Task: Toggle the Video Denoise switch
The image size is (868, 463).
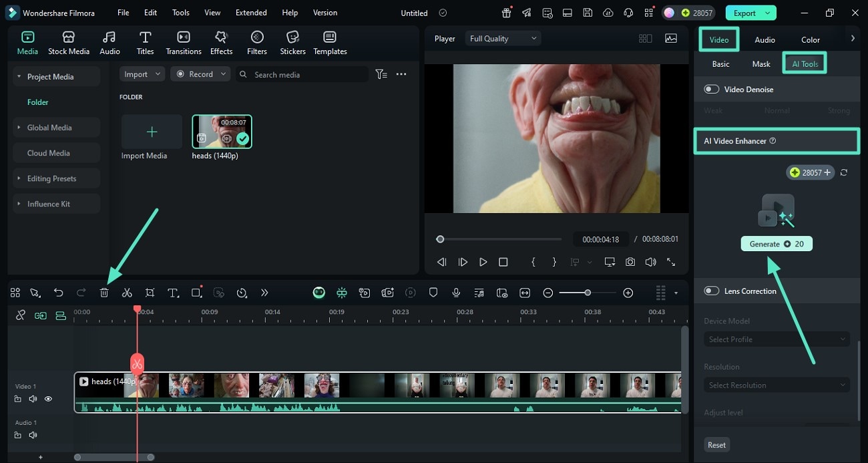Action: (712, 89)
